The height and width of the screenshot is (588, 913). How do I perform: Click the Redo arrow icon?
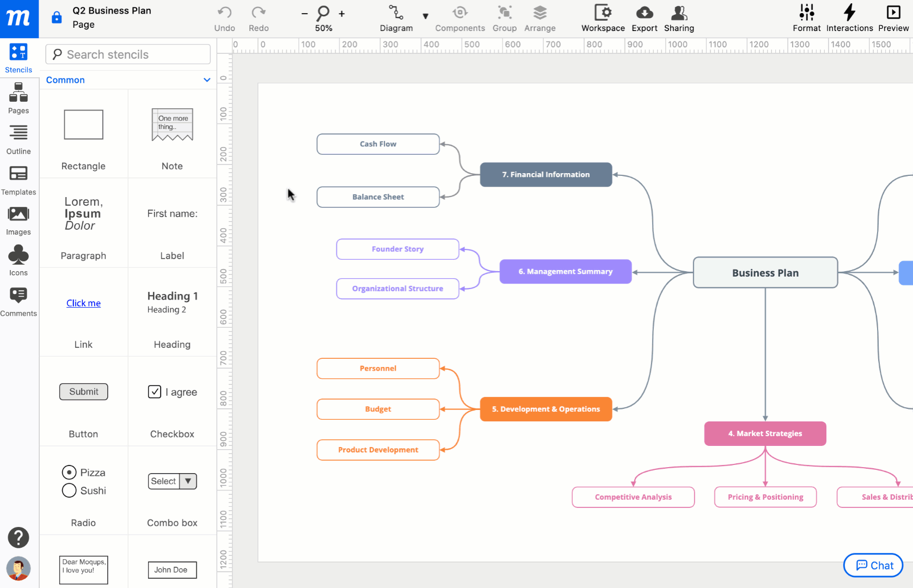259,13
